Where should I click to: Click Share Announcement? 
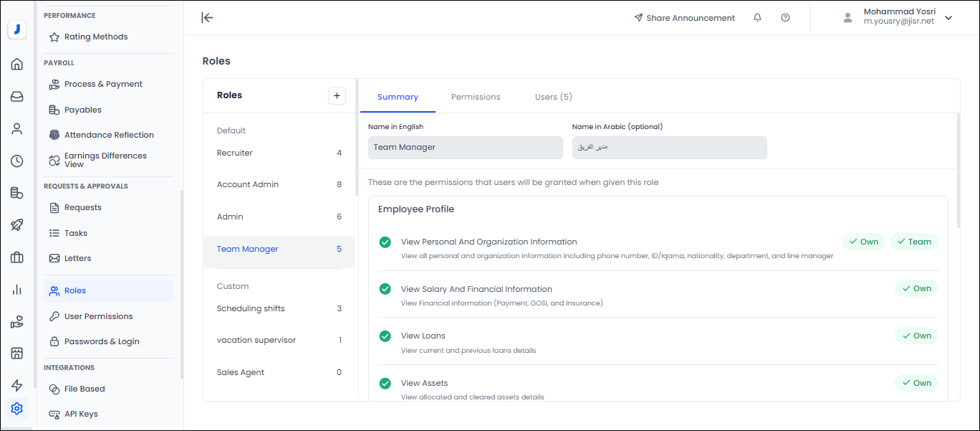tap(684, 18)
